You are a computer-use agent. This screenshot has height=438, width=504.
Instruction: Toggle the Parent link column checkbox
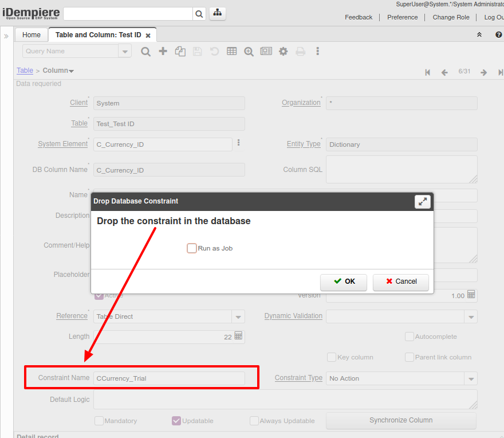tap(409, 357)
